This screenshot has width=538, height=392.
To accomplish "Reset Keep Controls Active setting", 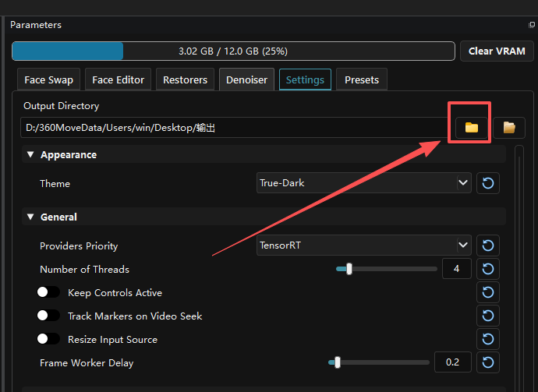I will (x=488, y=292).
